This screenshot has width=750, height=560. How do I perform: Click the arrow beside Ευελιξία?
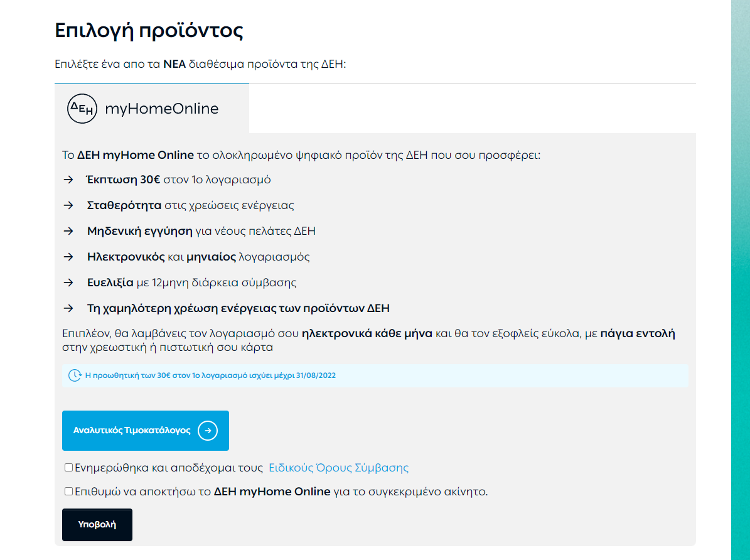click(x=68, y=283)
